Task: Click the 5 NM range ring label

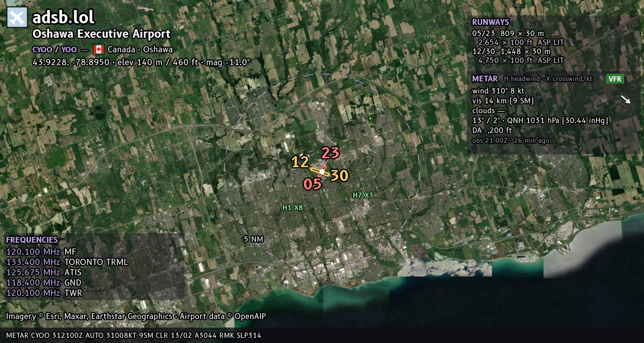Action: pos(253,239)
